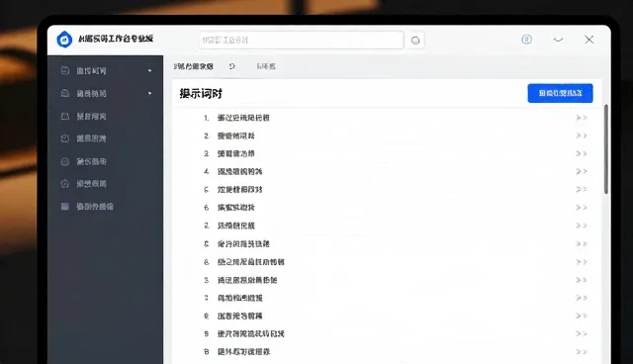
Task: Click the vertical scrollbar of the list
Action: 605,149
